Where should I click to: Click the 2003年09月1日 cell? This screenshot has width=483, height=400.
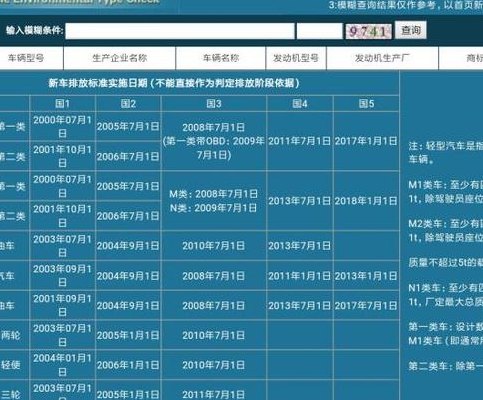pyautogui.click(x=63, y=276)
